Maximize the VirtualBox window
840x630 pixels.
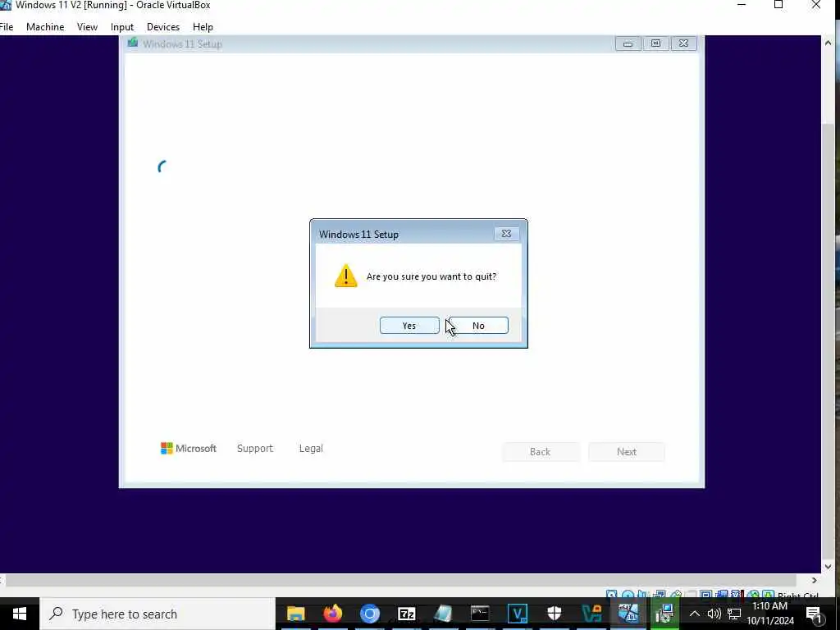click(778, 6)
